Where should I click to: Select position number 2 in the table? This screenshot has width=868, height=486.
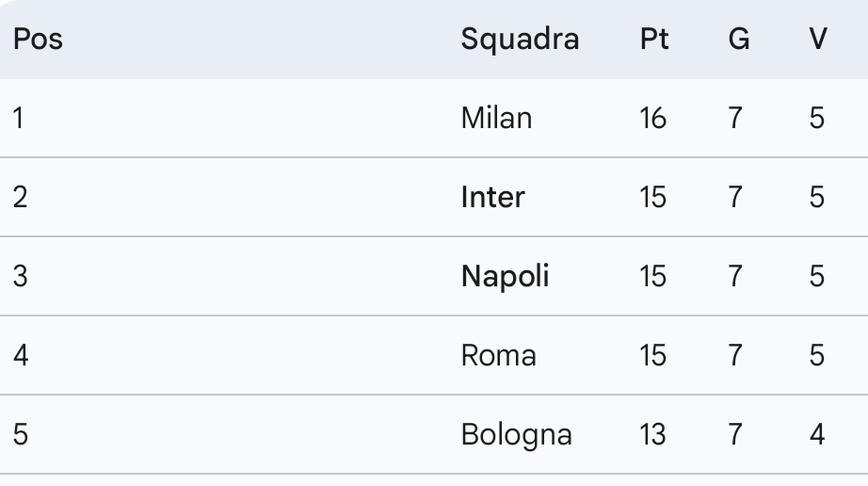20,197
